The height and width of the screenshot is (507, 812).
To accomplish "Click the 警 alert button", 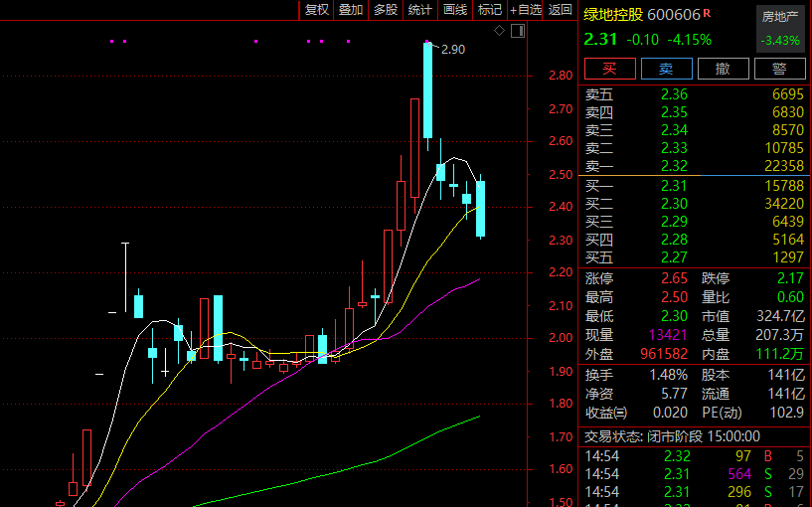I will [779, 69].
